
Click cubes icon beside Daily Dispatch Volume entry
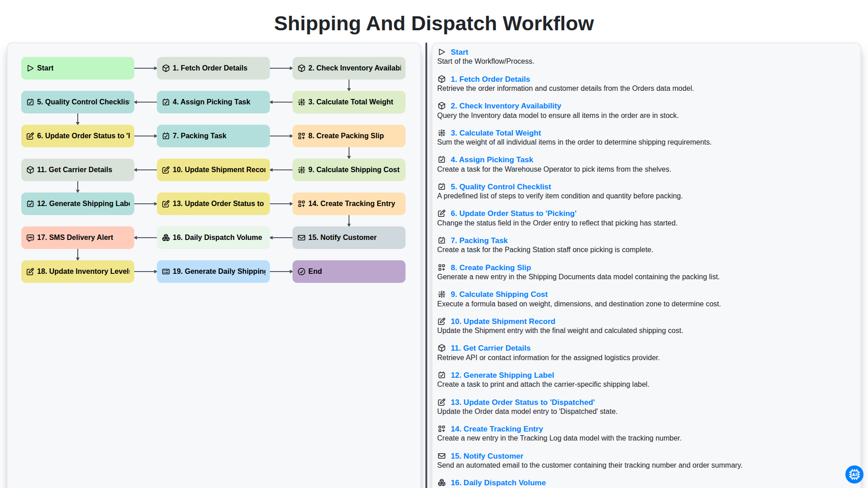[442, 483]
